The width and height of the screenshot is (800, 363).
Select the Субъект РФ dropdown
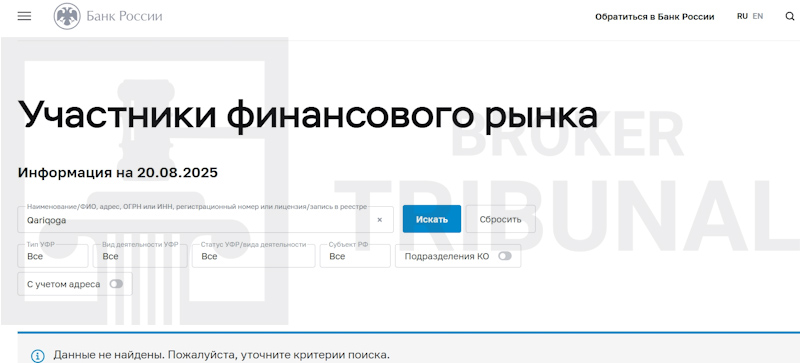pos(355,256)
